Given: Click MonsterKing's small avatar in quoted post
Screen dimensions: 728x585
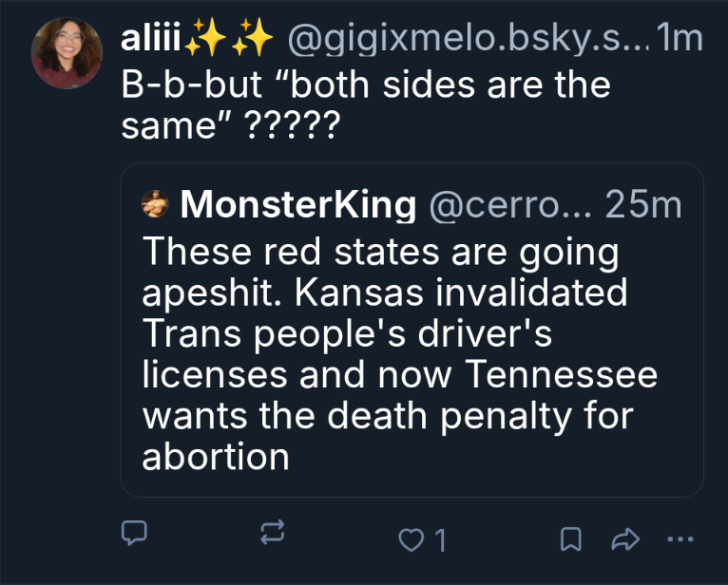Looking at the screenshot, I should 155,204.
